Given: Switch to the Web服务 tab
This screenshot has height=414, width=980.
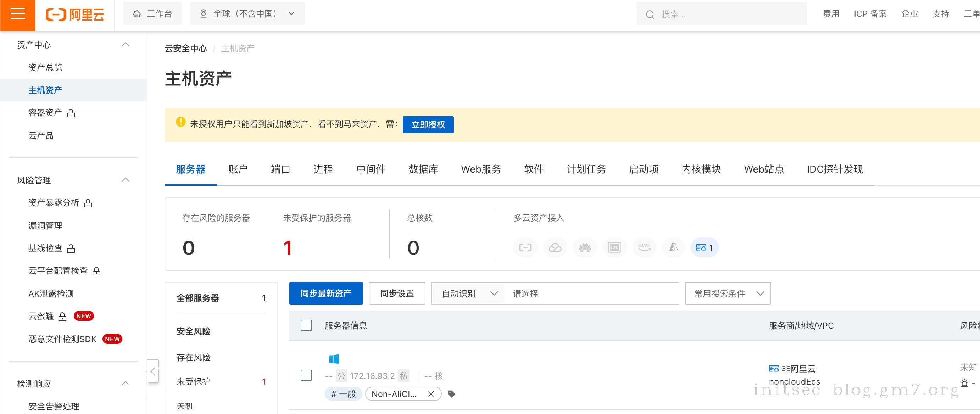Looking at the screenshot, I should [480, 169].
